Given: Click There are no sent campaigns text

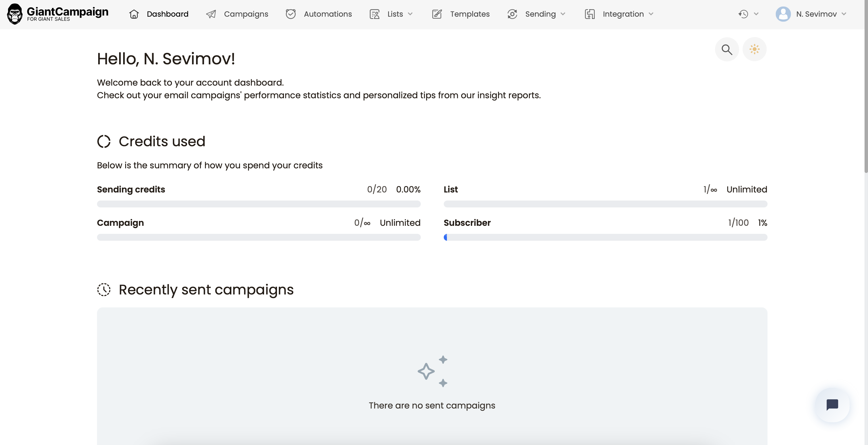Looking at the screenshot, I should click(432, 406).
